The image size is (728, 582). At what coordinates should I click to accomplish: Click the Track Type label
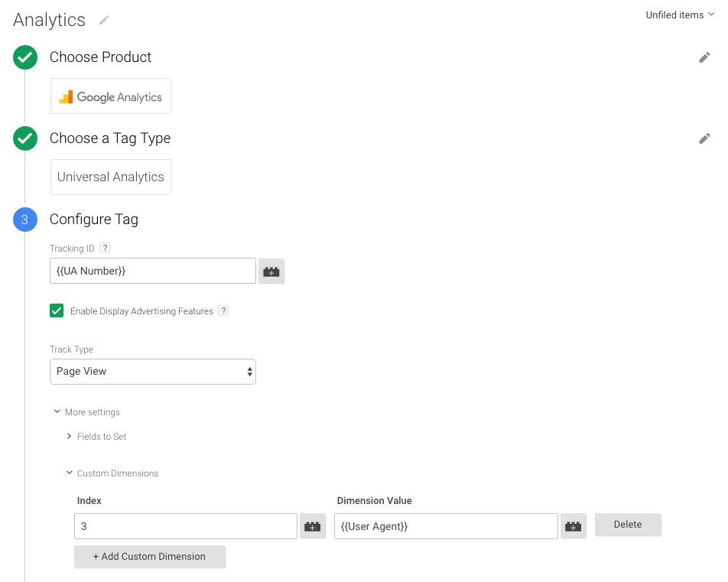72,350
